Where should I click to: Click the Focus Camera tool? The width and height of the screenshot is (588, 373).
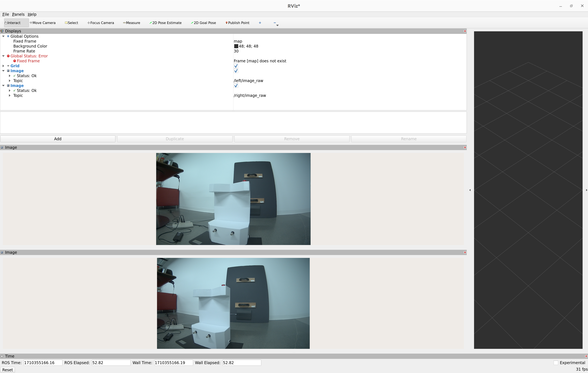(101, 23)
